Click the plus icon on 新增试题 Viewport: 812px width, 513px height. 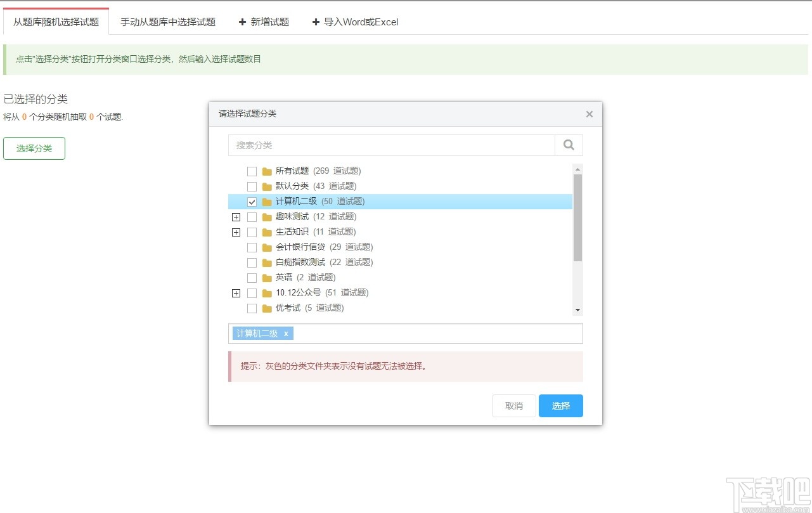point(242,22)
